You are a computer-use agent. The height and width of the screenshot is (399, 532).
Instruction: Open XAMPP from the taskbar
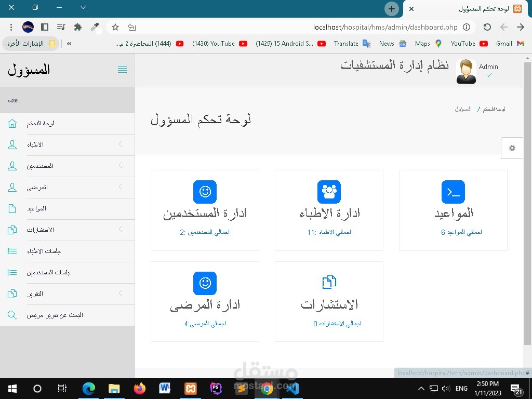[x=190, y=389]
